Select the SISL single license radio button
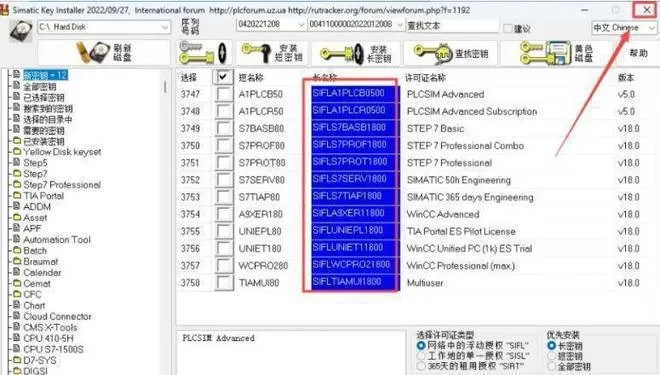660x375 pixels. coord(421,356)
